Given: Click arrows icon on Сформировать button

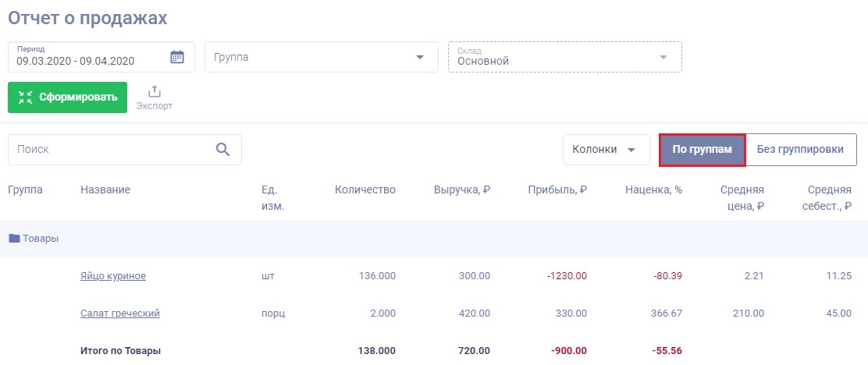Looking at the screenshot, I should click(25, 97).
